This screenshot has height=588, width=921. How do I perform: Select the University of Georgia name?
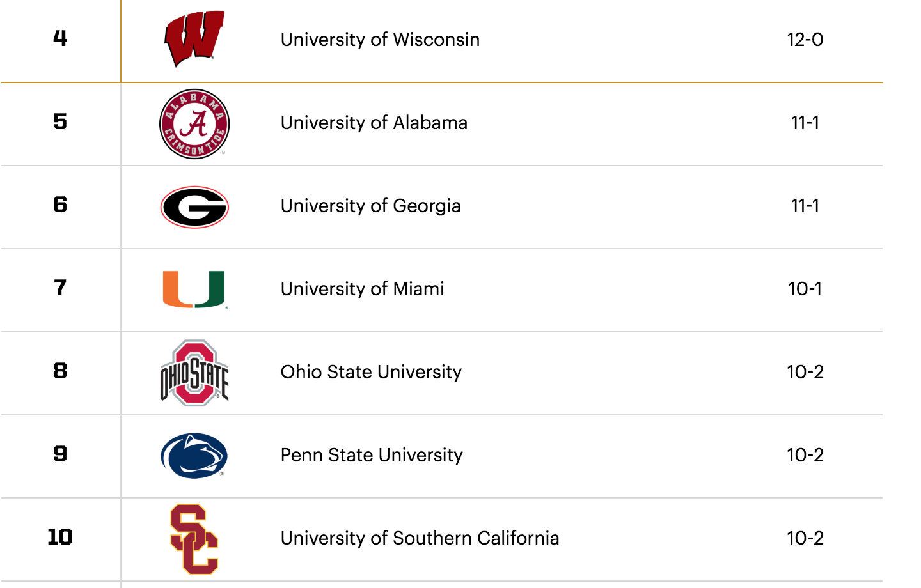point(370,206)
